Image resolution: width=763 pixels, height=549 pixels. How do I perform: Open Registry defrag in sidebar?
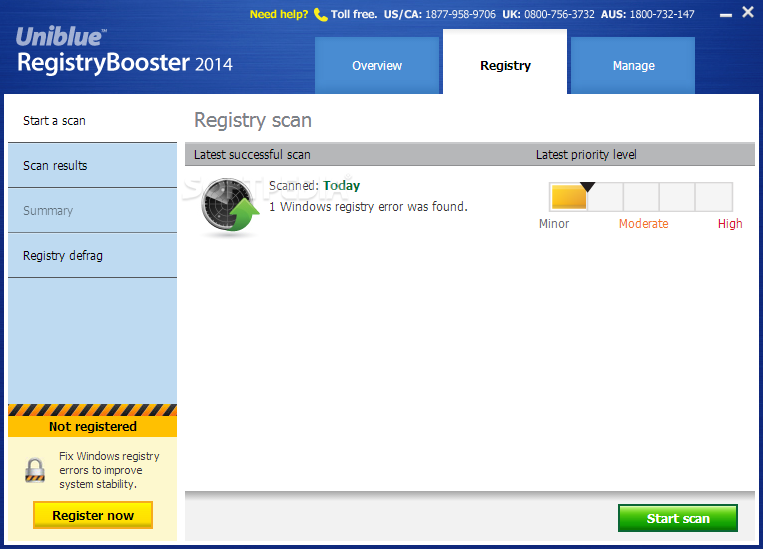(x=92, y=256)
